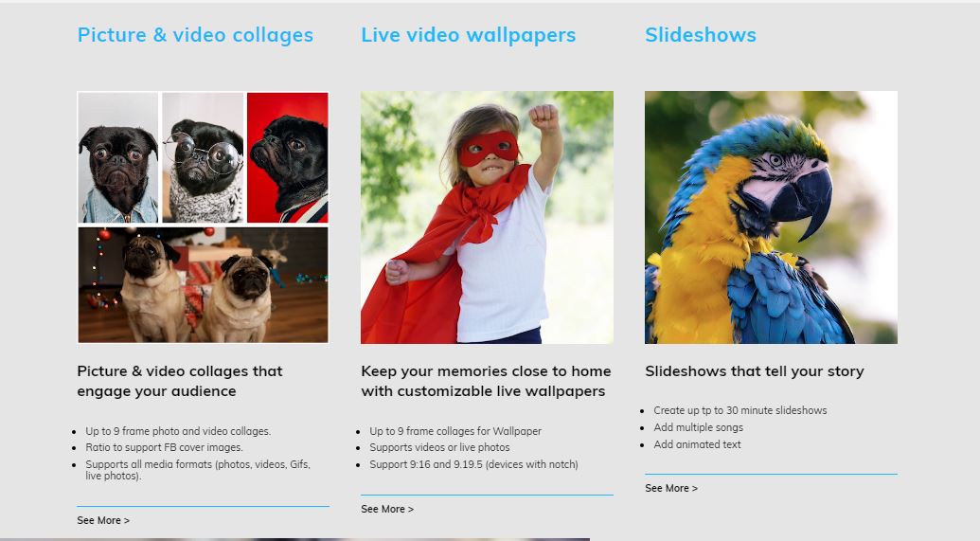The image size is (980, 541).
Task: Click 'Create up tp to 30 minute slideshows' bullet
Action: pos(740,410)
